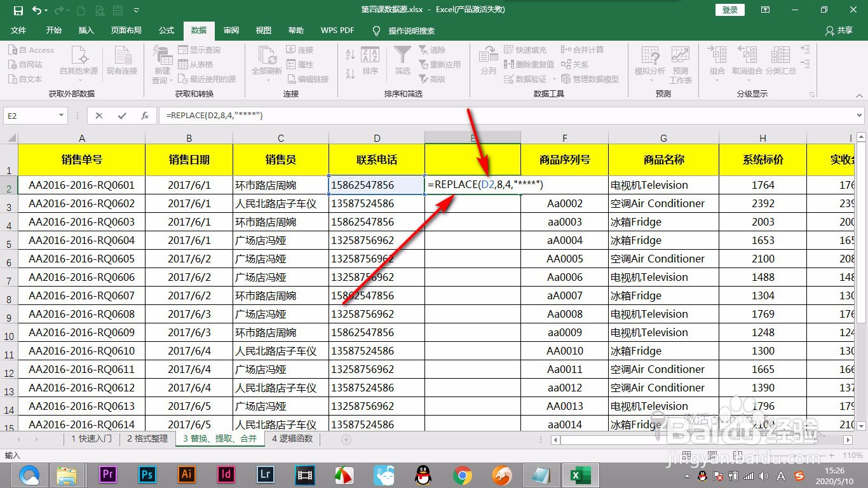Click the cancel X icon in formula bar
This screenshot has height=488, width=868.
98,116
